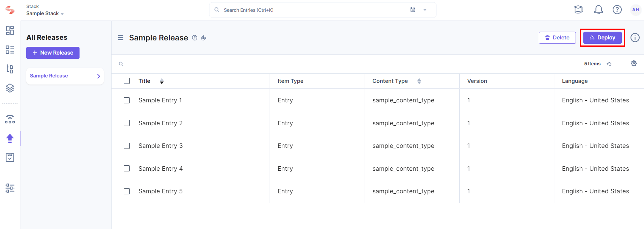The width and height of the screenshot is (644, 229).
Task: Open the release info icon
Action: 635,38
